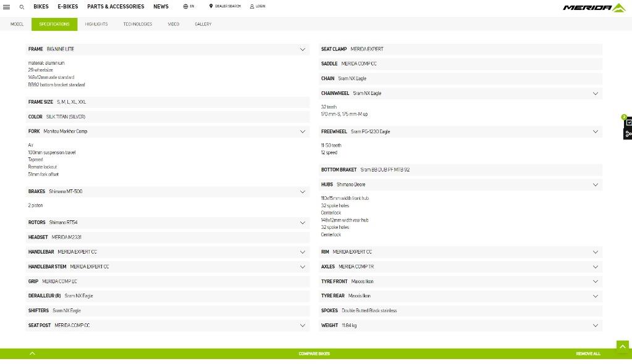632x364 pixels.
Task: Click Saddle MERIDA COMP CC row
Action: [461, 64]
